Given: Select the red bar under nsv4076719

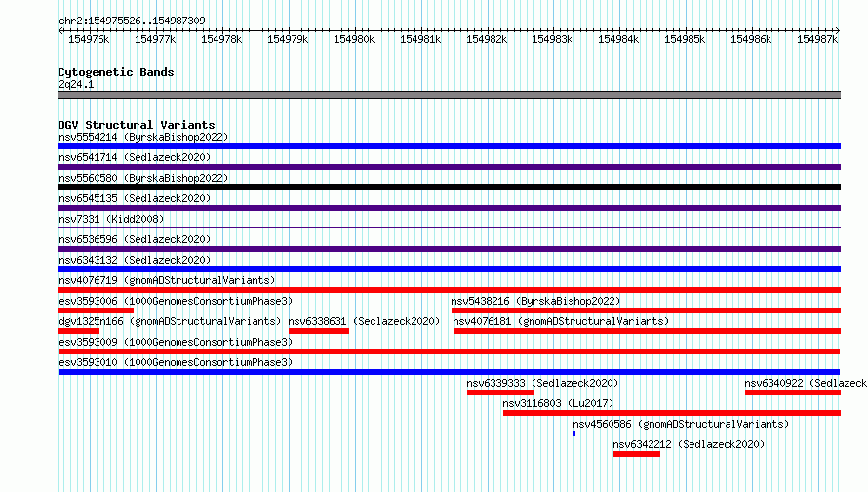Looking at the screenshot, I should click(449, 290).
